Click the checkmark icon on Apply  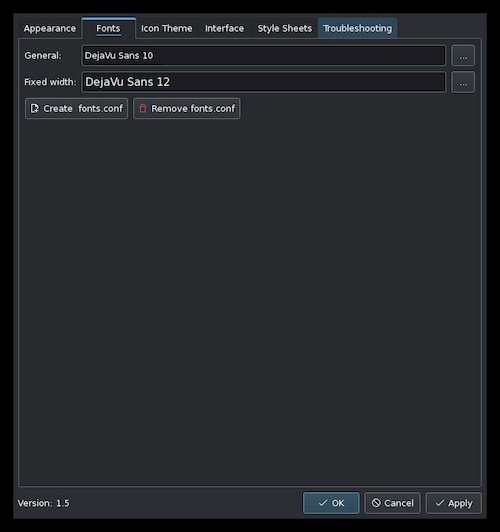pos(440,503)
